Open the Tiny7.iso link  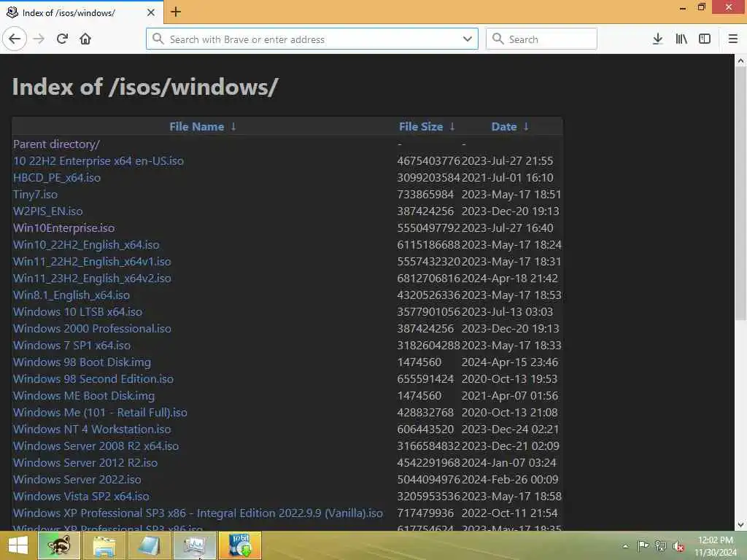[35, 194]
